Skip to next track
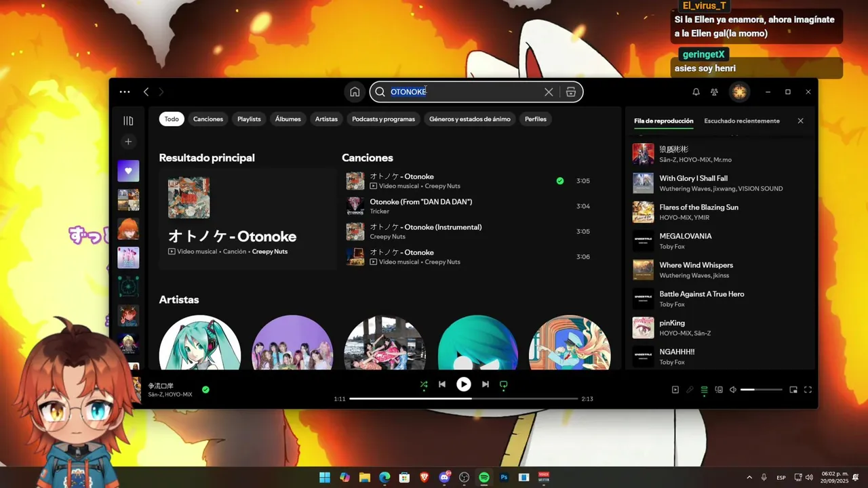This screenshot has width=868, height=488. click(x=486, y=384)
